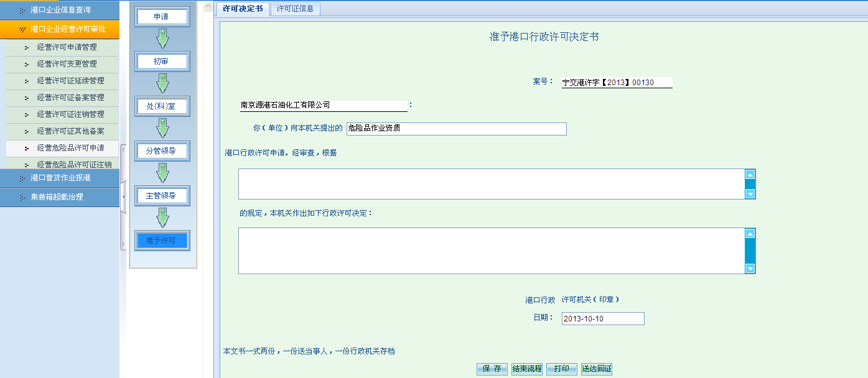
Task: Select the 分管领导 workflow step
Action: (x=161, y=151)
